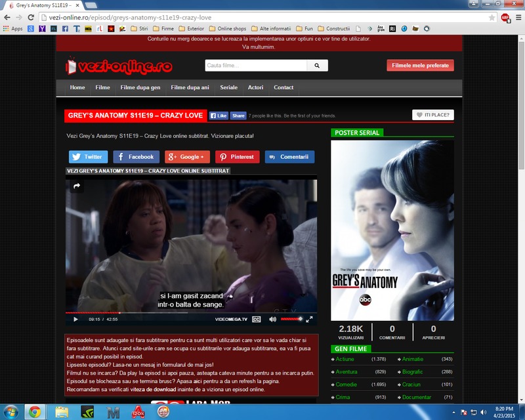Open the Home menu item

[x=77, y=87]
